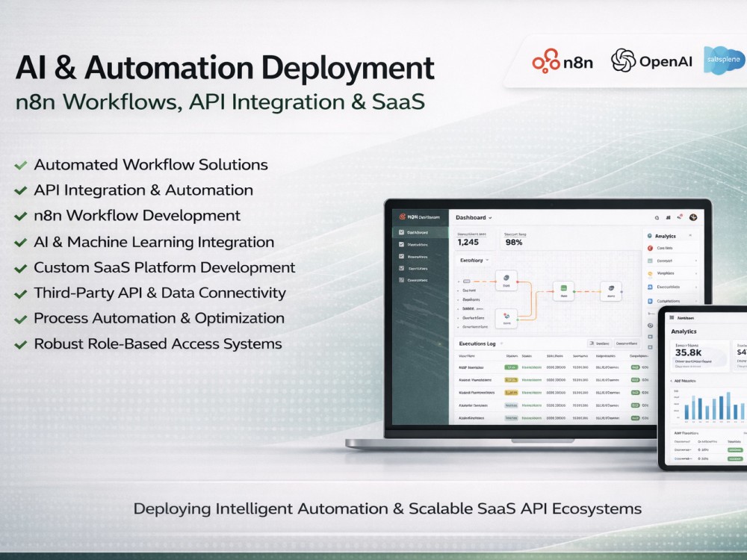Click 'Third-Party API & Data Connectivity' line
Screen dimensions: 747x560
point(160,293)
